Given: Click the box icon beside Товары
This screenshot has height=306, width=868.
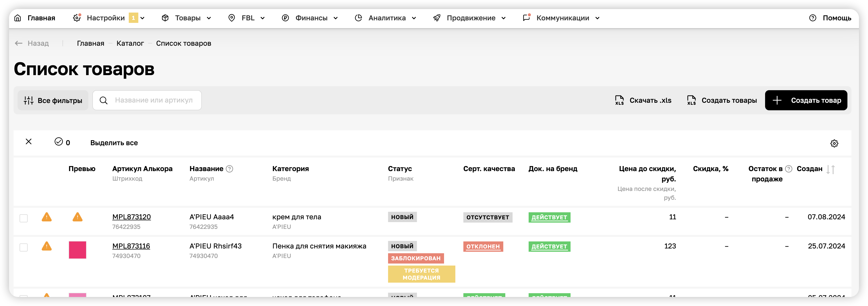Looking at the screenshot, I should (x=165, y=18).
